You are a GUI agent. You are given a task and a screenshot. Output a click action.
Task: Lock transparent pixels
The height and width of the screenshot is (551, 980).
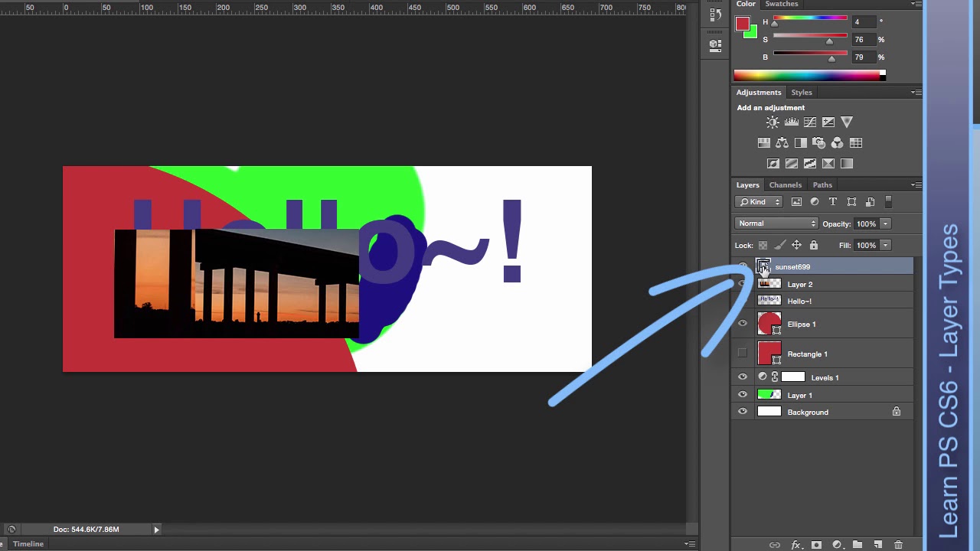[x=763, y=246]
